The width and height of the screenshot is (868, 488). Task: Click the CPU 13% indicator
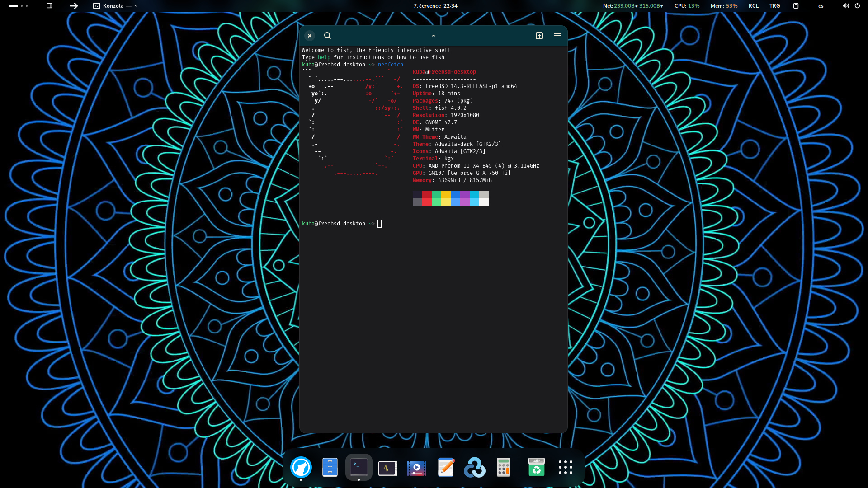(x=687, y=6)
